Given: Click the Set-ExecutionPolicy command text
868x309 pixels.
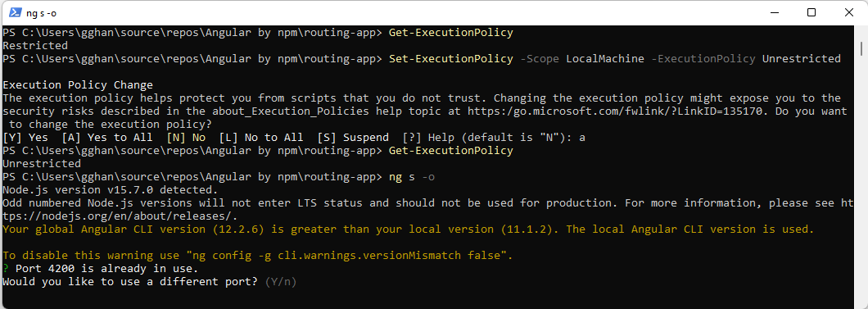Looking at the screenshot, I should tap(450, 59).
